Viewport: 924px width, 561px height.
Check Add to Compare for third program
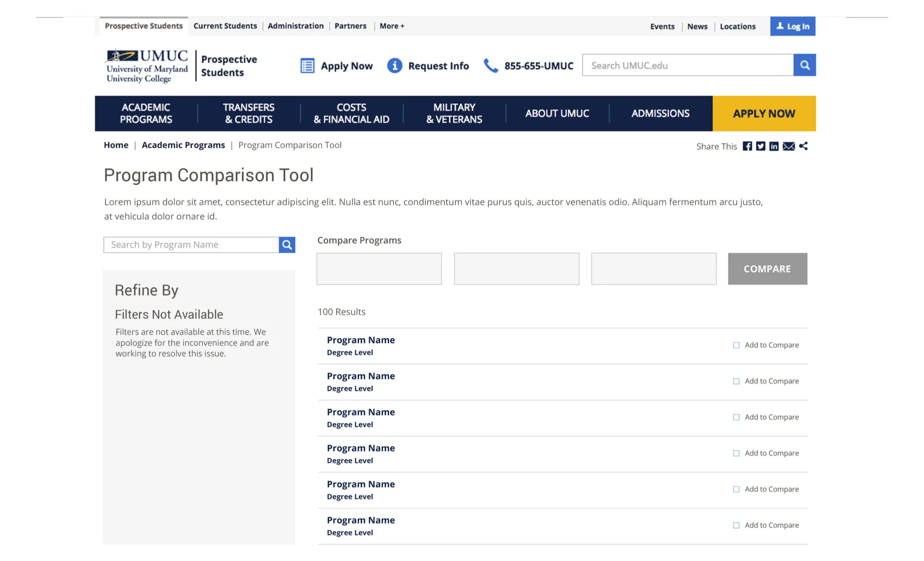736,417
